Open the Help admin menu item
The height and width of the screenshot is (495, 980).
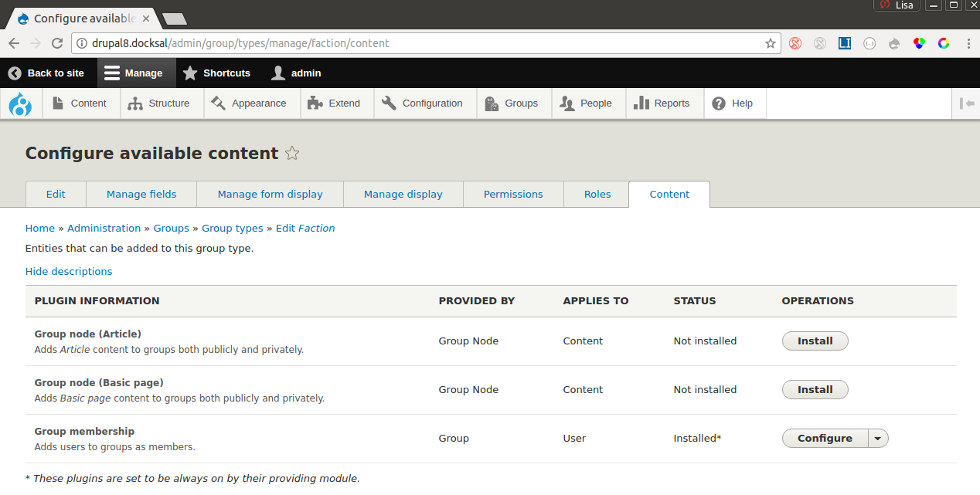click(732, 103)
